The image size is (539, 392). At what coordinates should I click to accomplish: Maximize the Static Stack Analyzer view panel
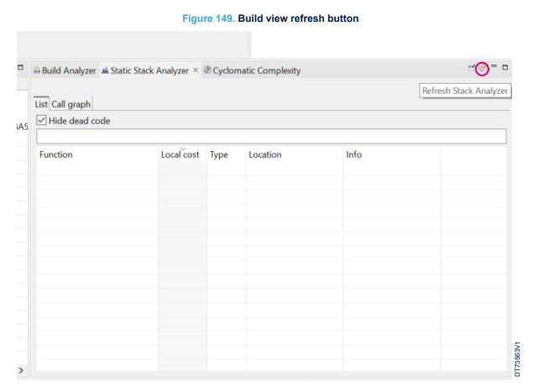(x=505, y=67)
